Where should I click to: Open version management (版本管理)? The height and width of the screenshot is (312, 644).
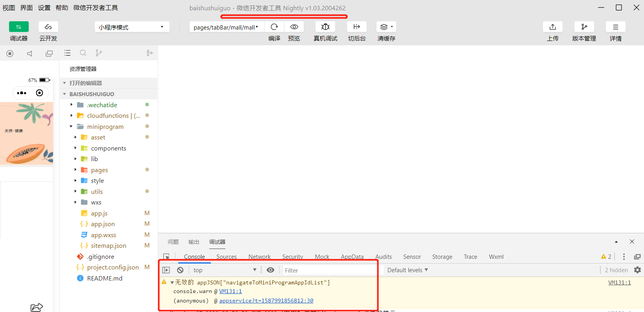click(x=584, y=27)
